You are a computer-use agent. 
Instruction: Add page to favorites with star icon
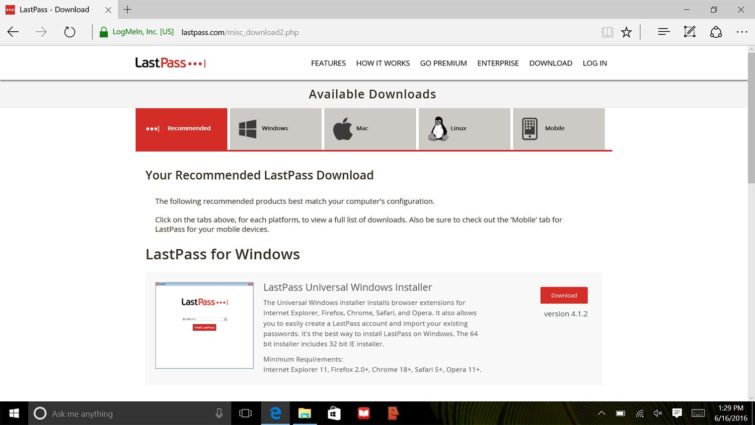[626, 32]
